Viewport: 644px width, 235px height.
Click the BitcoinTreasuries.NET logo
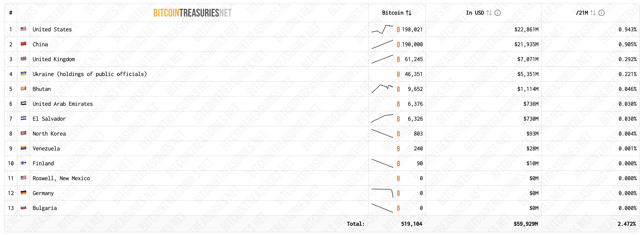click(192, 13)
